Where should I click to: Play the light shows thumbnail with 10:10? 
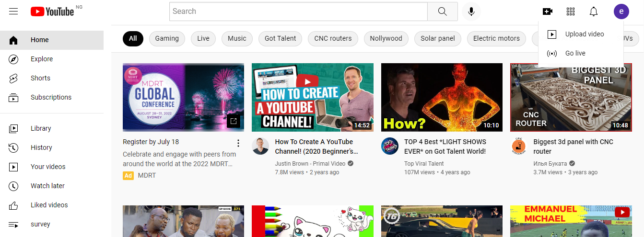pos(442,97)
